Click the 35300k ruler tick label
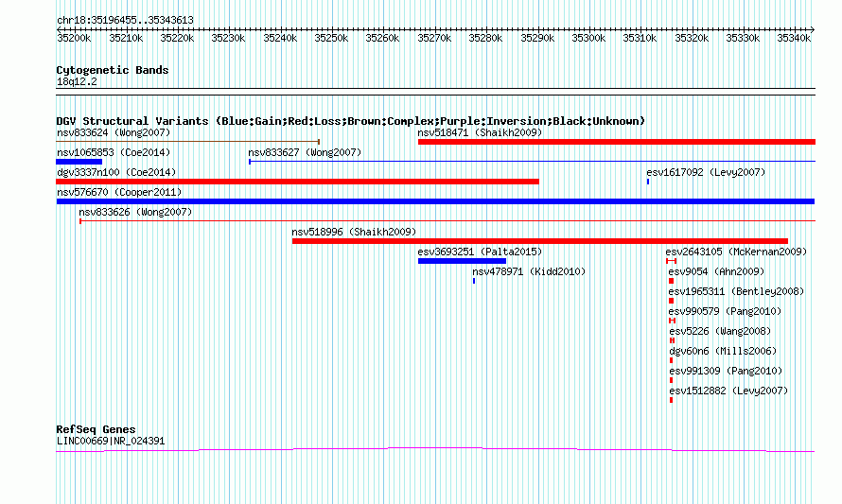Viewport: 842px width, 504px height. (588, 38)
